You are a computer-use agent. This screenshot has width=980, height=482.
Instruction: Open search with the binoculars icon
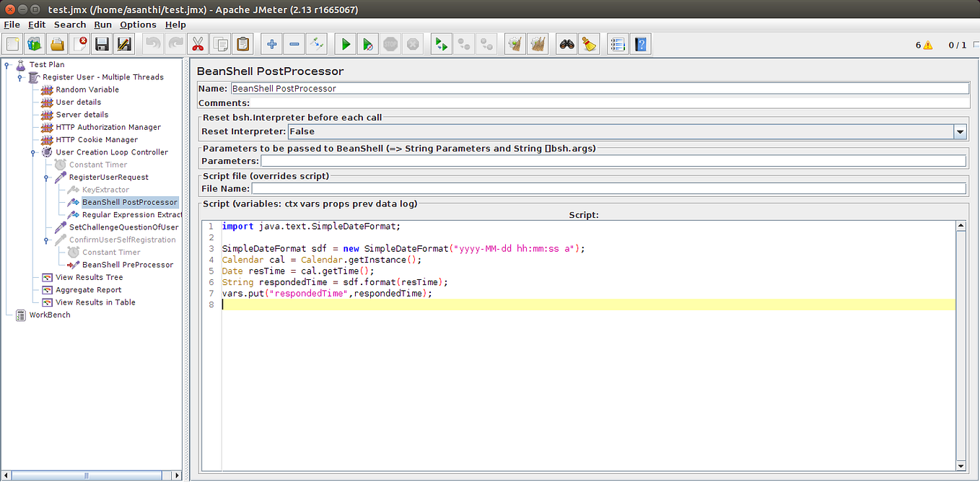(x=566, y=43)
